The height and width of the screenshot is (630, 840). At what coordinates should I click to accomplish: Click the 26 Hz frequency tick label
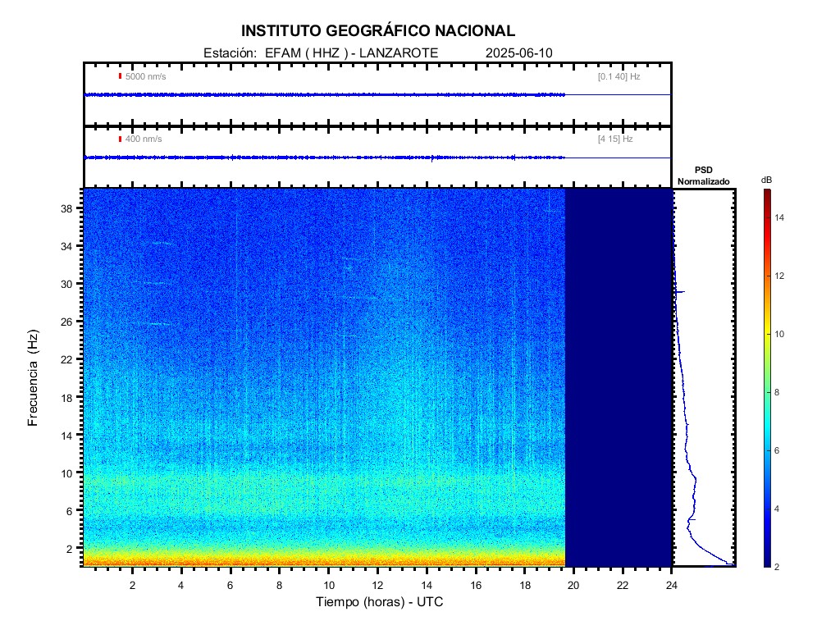(66, 322)
